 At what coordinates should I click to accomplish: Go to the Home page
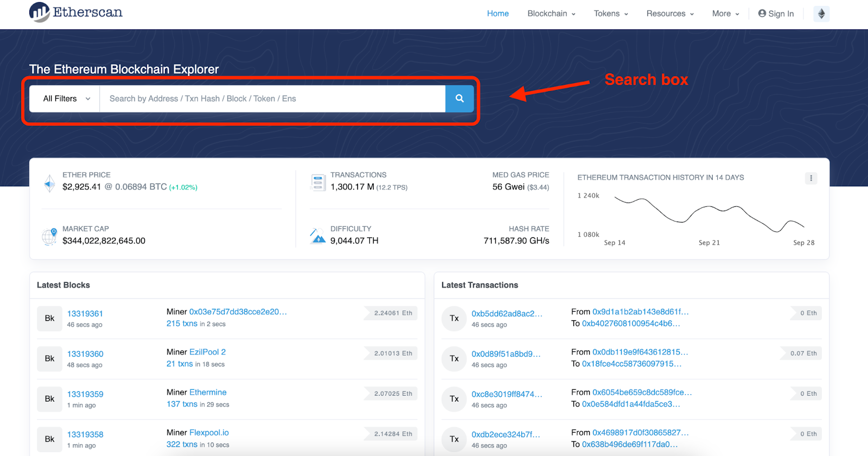coord(497,14)
